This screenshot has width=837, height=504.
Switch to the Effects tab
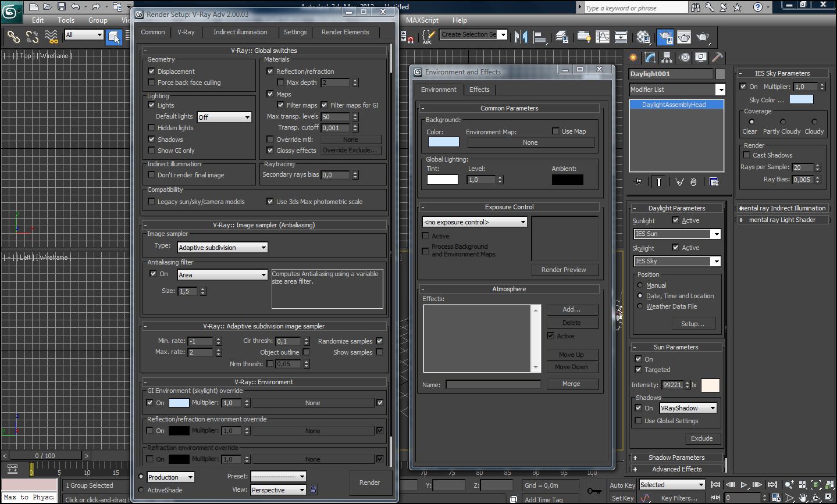pyautogui.click(x=479, y=90)
